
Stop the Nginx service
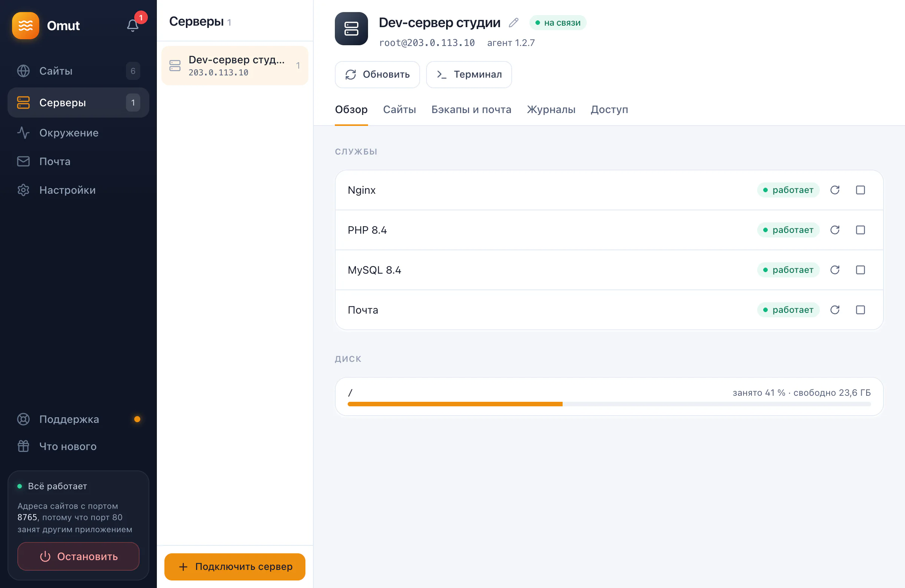click(x=860, y=190)
